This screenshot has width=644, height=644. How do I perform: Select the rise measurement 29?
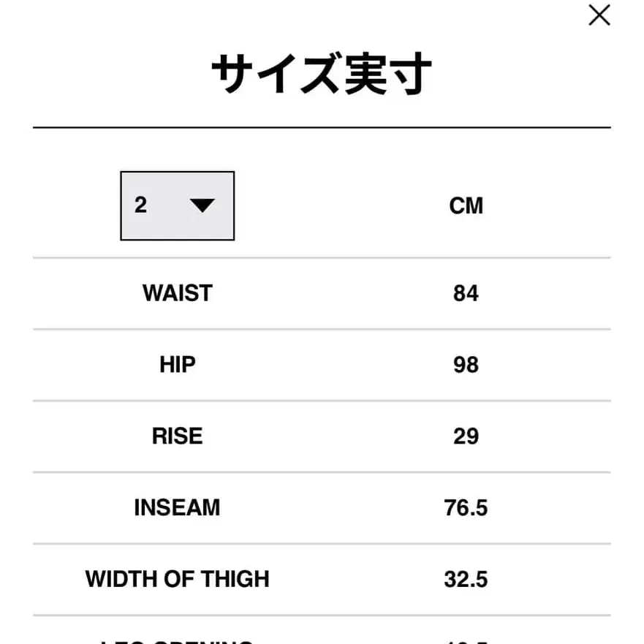466,436
